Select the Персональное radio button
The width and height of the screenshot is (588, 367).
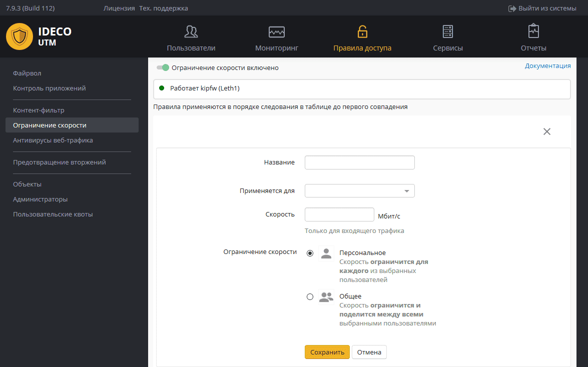click(x=310, y=253)
